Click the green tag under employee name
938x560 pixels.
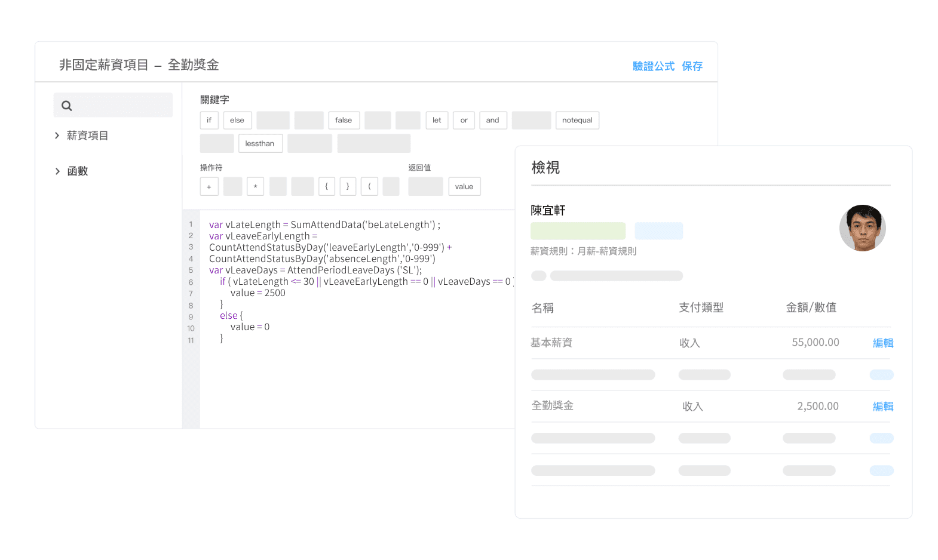click(578, 231)
